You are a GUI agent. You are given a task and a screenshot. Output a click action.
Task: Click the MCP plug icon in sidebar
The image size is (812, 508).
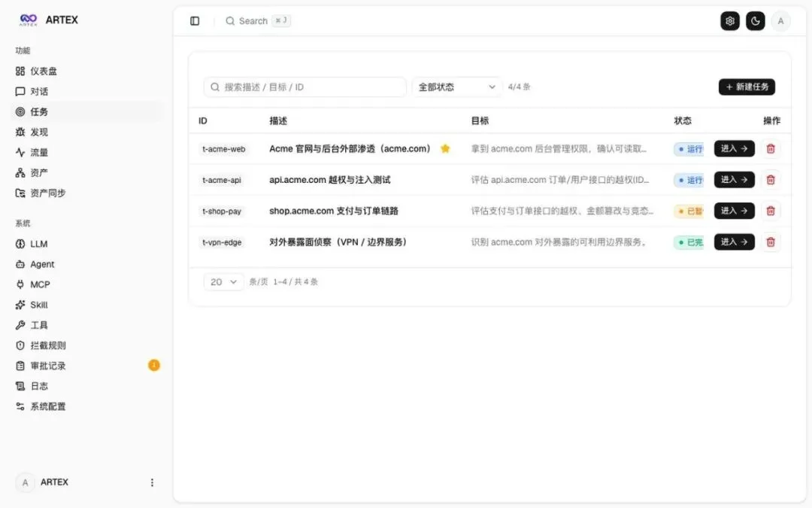point(20,284)
